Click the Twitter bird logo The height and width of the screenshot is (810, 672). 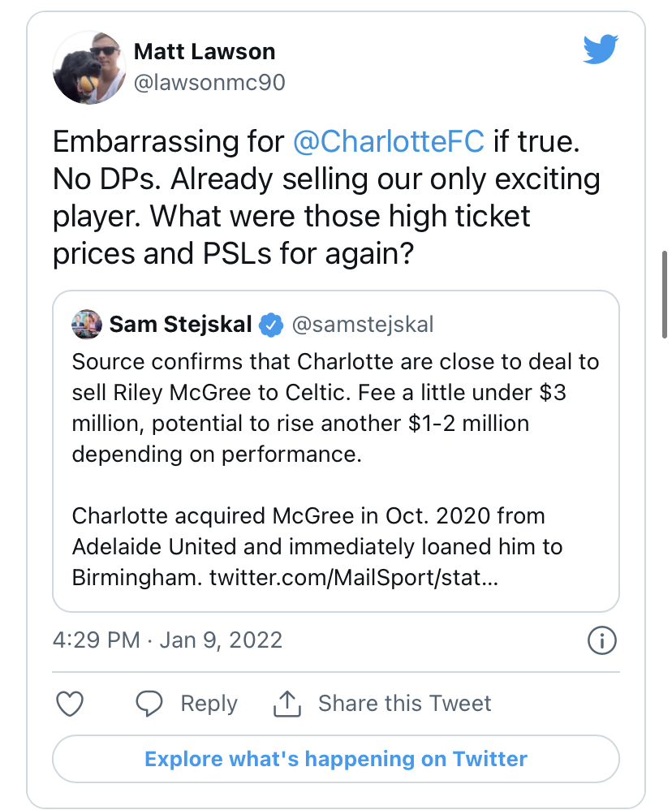pyautogui.click(x=601, y=51)
